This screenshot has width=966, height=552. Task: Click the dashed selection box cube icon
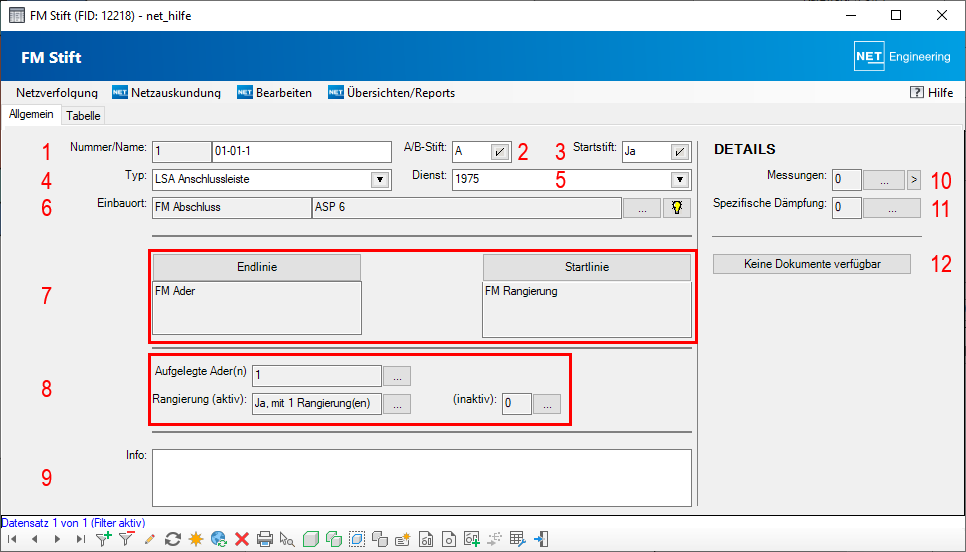(x=357, y=539)
